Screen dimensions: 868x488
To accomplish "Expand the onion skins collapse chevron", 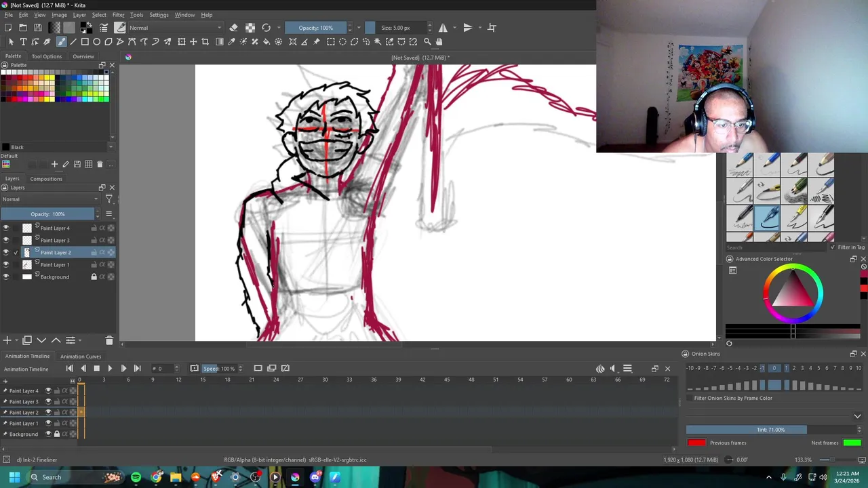I will pyautogui.click(x=858, y=416).
